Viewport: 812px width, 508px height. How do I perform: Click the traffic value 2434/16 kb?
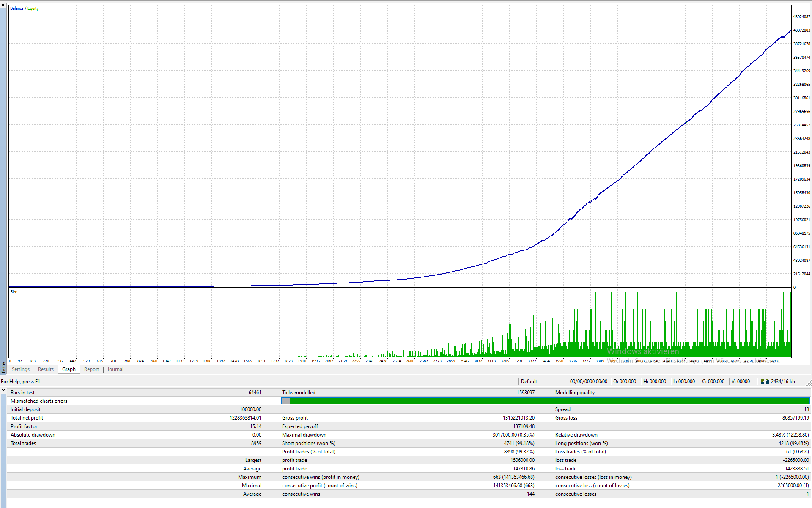click(782, 382)
